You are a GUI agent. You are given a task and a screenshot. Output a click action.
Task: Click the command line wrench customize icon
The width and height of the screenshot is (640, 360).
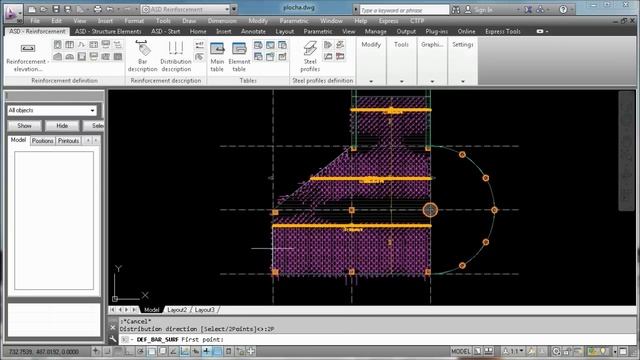tap(113, 339)
